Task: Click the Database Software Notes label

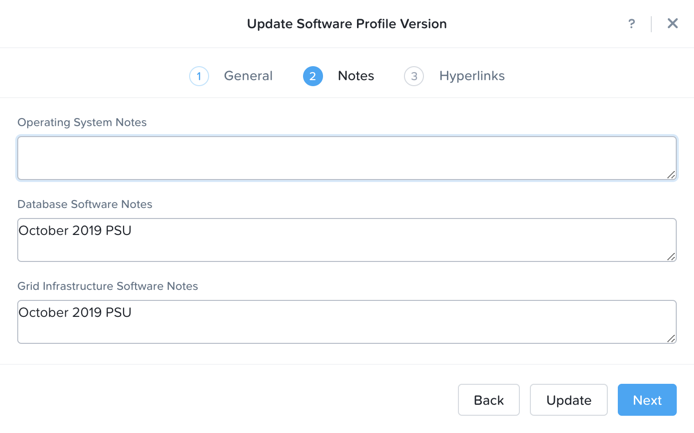Action: [x=85, y=204]
